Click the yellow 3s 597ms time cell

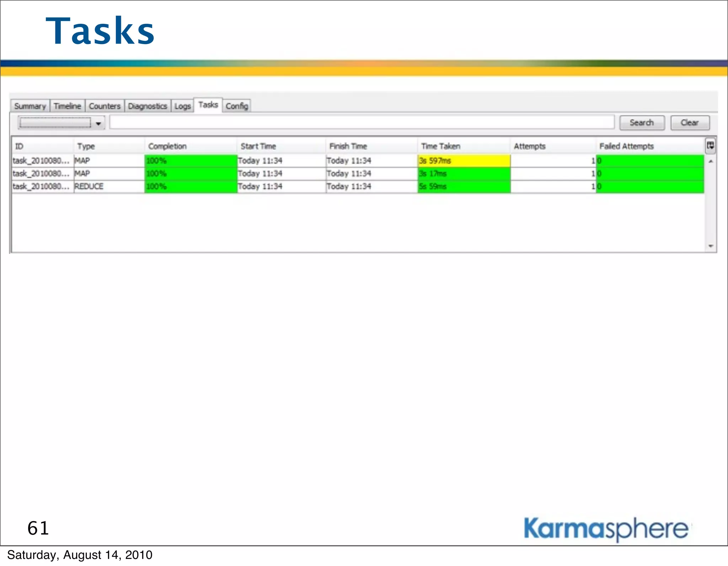point(464,161)
